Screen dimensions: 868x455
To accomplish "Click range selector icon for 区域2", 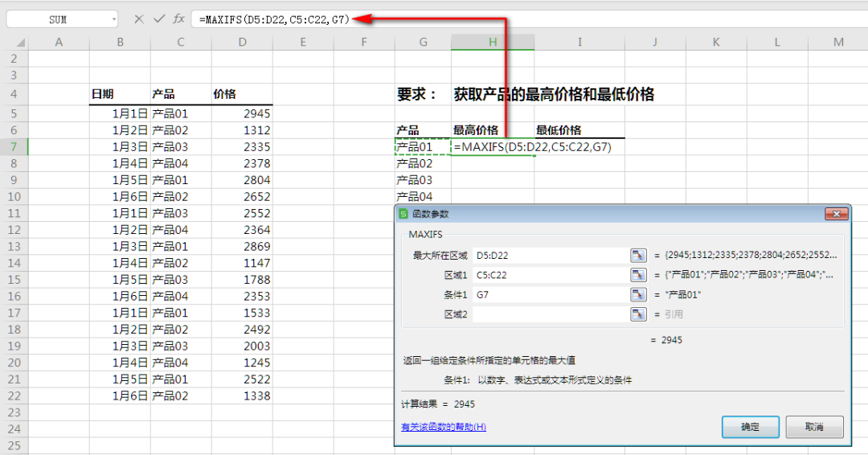I will (638, 314).
